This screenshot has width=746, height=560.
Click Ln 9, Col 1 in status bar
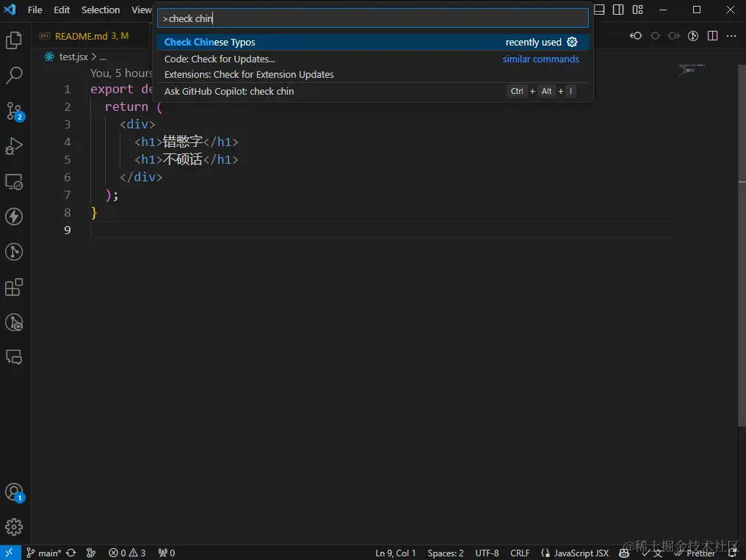point(395,553)
